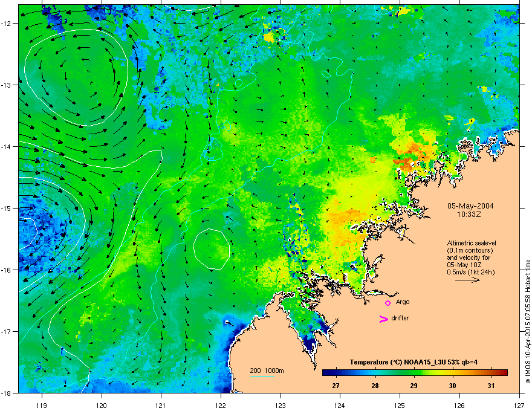
Task: Click the longitude axis label 123
Action: (x=281, y=405)
